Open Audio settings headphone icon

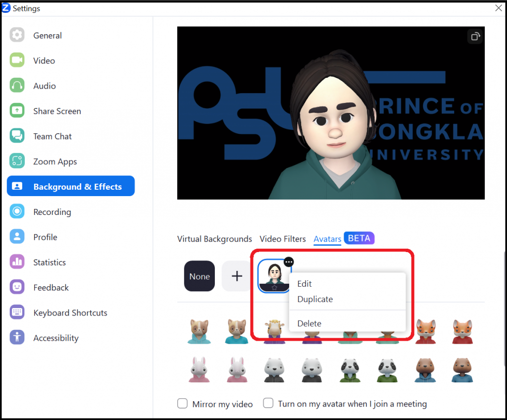(17, 86)
